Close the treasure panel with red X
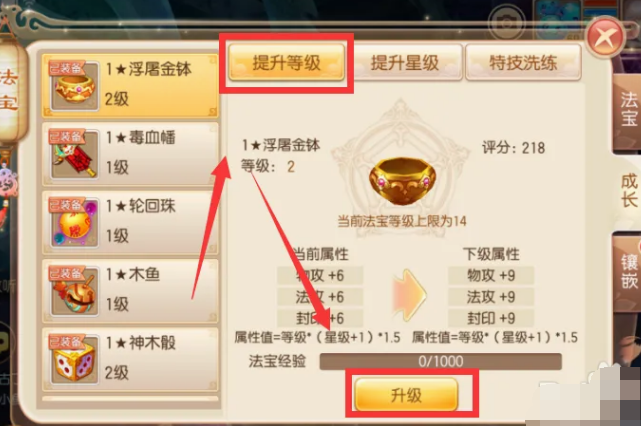The image size is (641, 426). (606, 38)
